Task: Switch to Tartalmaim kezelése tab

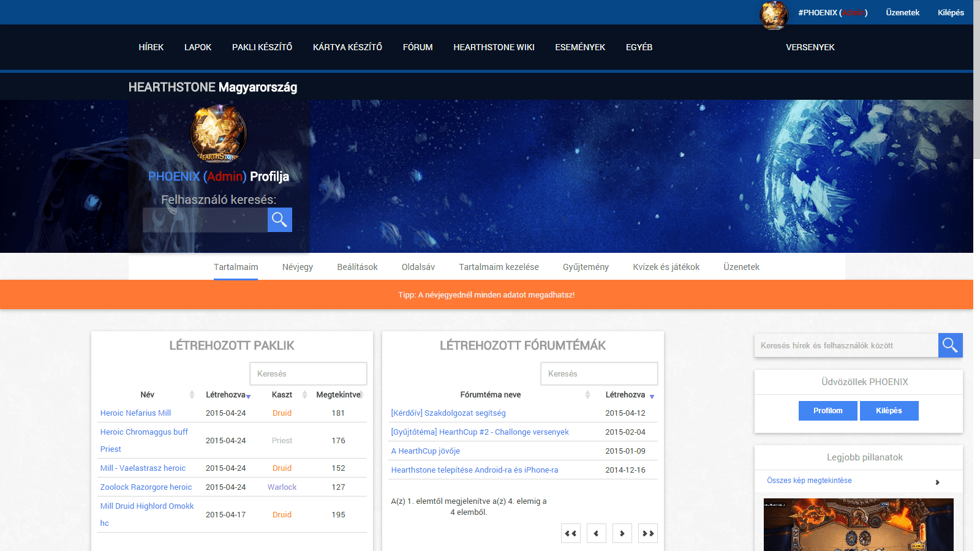Action: coord(499,267)
